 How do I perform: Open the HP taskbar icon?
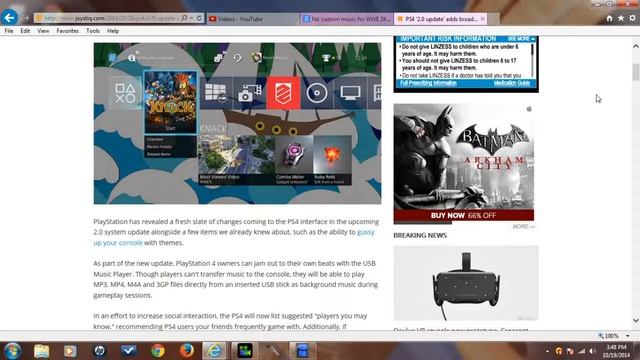pyautogui.click(x=99, y=351)
